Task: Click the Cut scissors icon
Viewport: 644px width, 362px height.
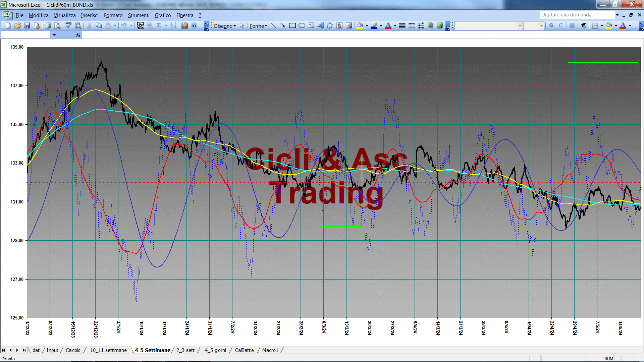Action: 89,25
